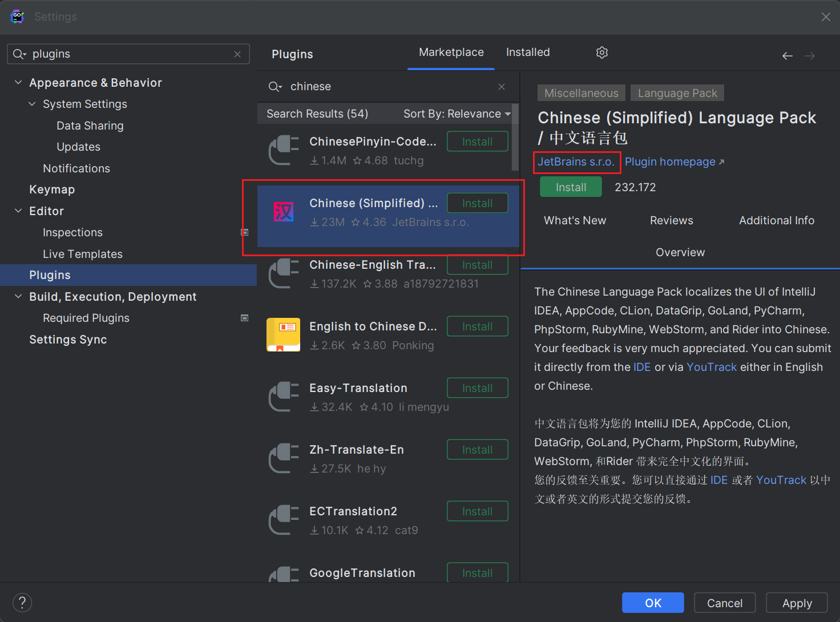Collapse the System Settings tree node

tap(32, 104)
